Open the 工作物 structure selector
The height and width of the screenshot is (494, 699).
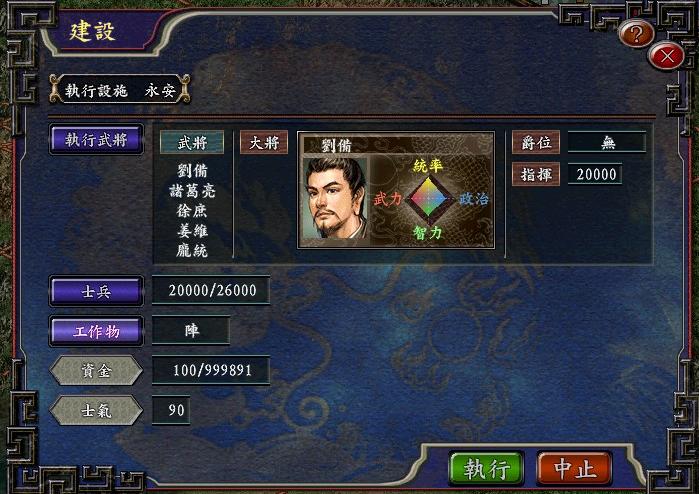pos(96,331)
